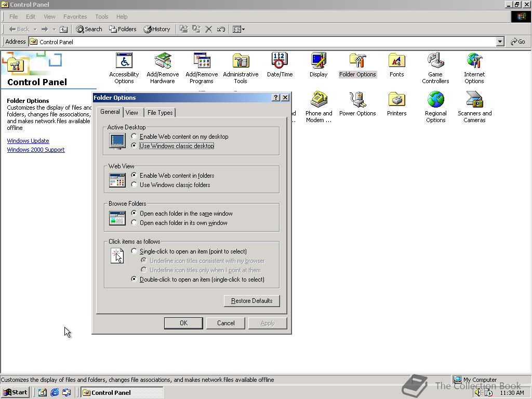Open Phone and Modem icon
The width and height of the screenshot is (532, 399).
point(318,107)
